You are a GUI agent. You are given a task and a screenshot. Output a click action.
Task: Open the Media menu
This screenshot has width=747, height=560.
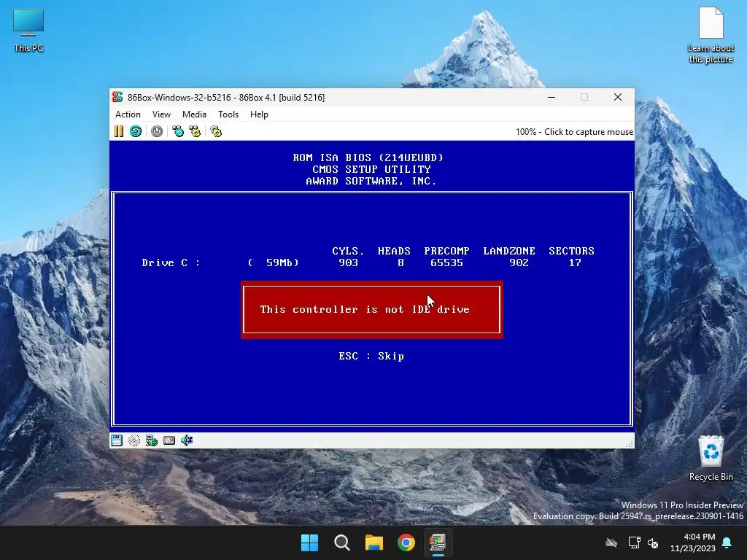(x=194, y=114)
